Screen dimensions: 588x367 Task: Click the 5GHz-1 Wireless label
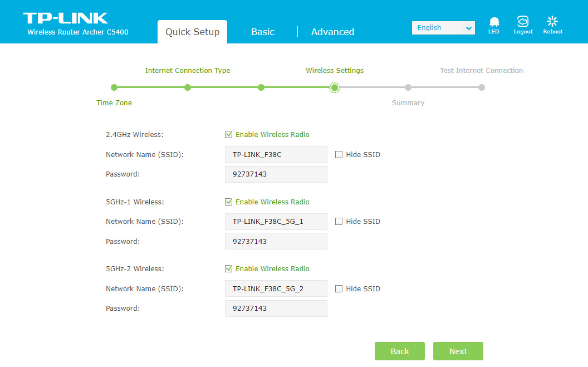(135, 202)
